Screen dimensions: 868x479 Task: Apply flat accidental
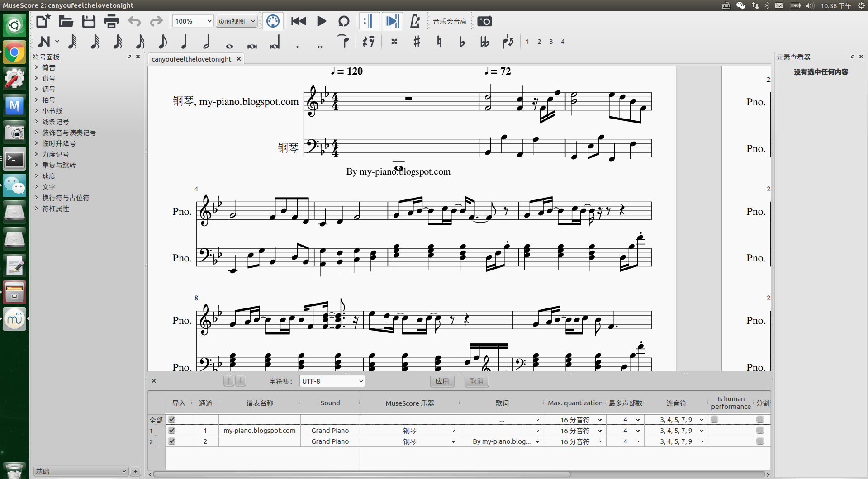462,42
